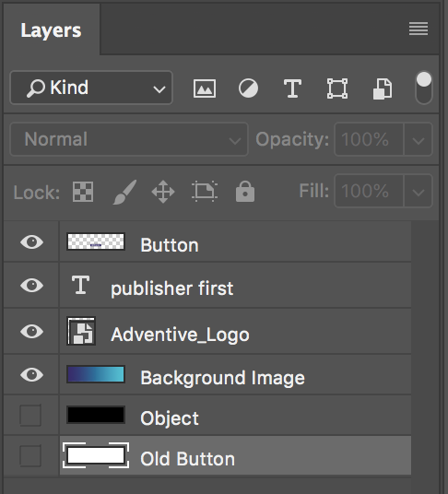The height and width of the screenshot is (494, 448).
Task: Open the Normal blend mode dropdown
Action: pos(129,139)
